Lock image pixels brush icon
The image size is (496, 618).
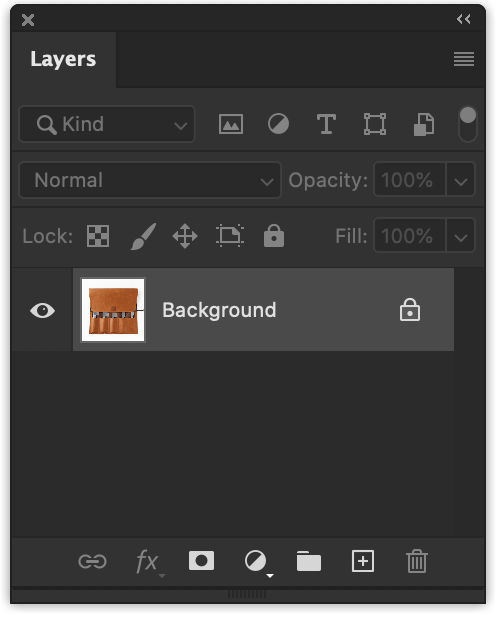[143, 236]
